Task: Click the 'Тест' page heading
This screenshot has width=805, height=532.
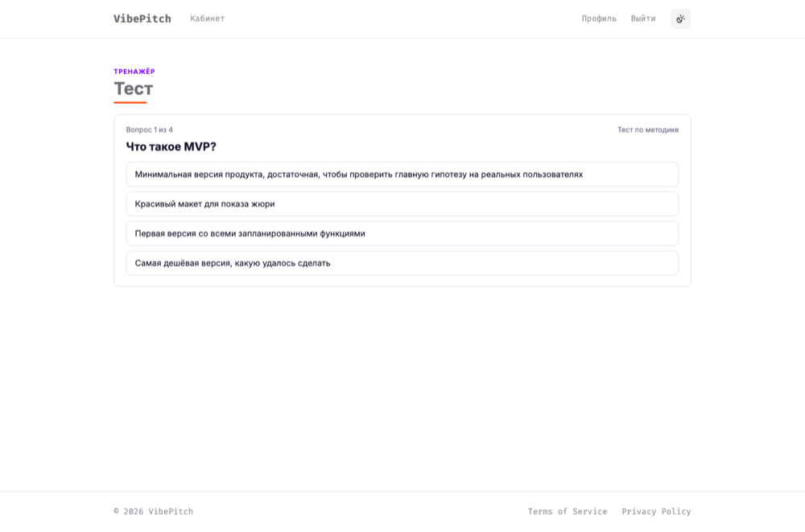Action: [134, 89]
